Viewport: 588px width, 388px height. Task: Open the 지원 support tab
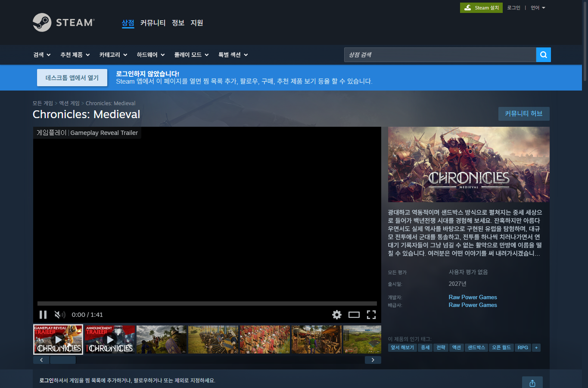197,23
